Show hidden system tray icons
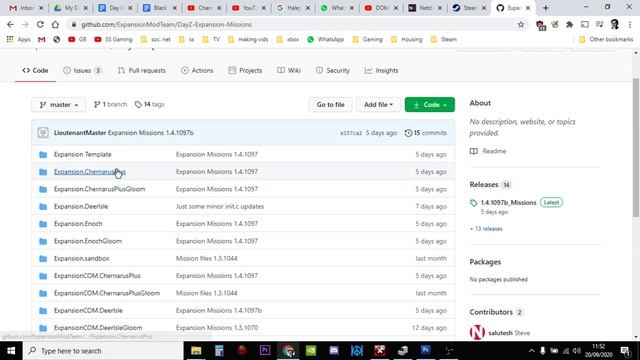Screen dimensions: 640x360 (x=531, y=351)
